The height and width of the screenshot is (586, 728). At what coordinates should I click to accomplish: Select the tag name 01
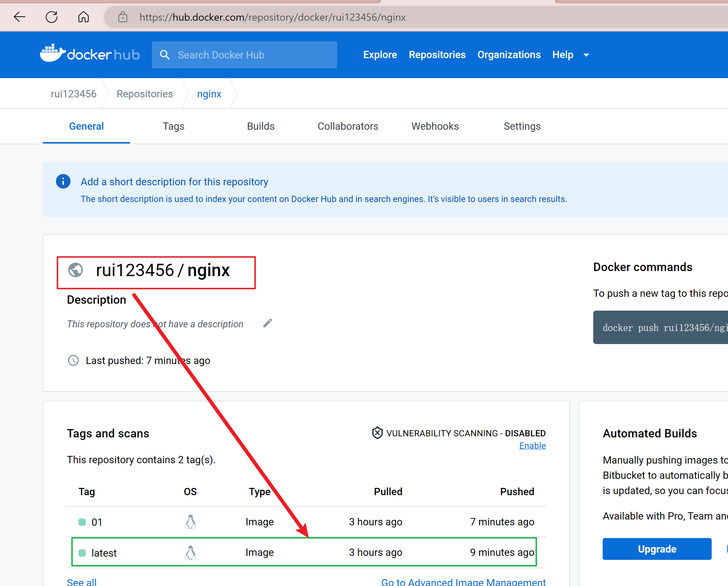click(97, 522)
